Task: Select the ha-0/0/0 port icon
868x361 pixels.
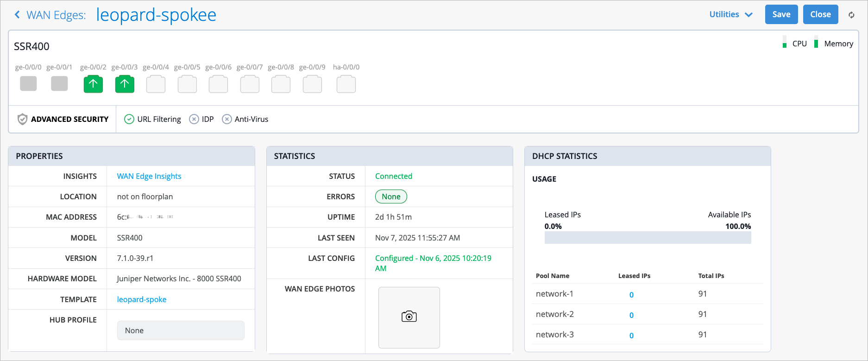Action: tap(346, 84)
